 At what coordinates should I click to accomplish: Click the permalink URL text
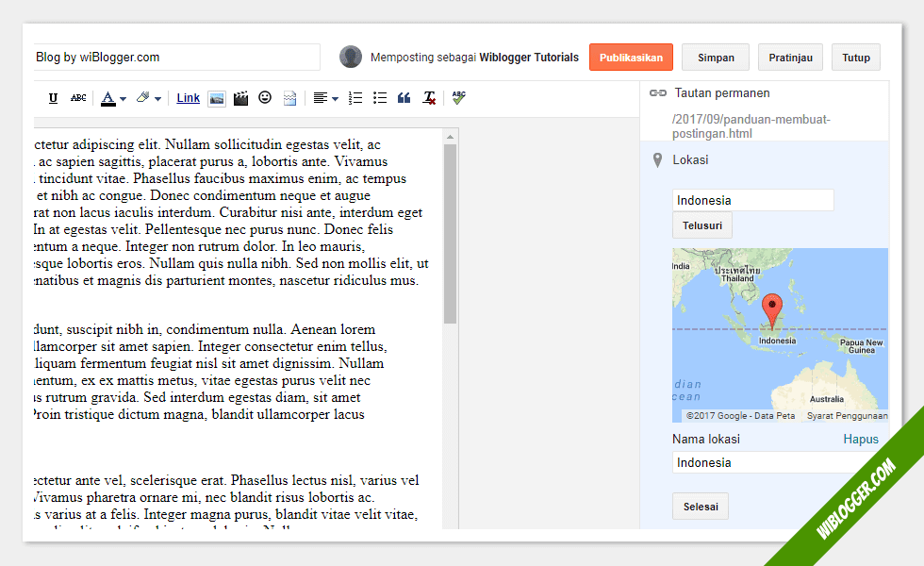tap(751, 126)
